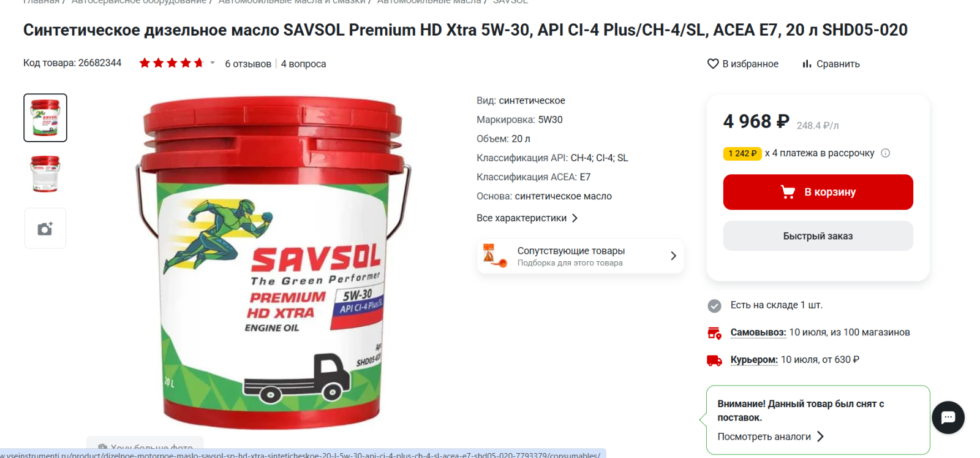Image resolution: width=980 pixels, height=458 pixels.
Task: Expand Все характеристики chevron
Action: tap(575, 218)
